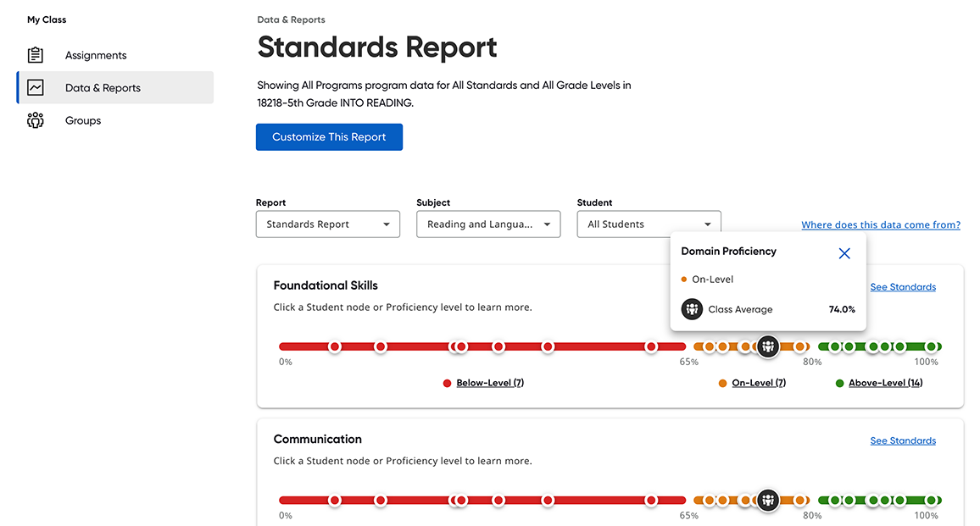
Task: Click the Class Average icon in popup
Action: (x=692, y=309)
